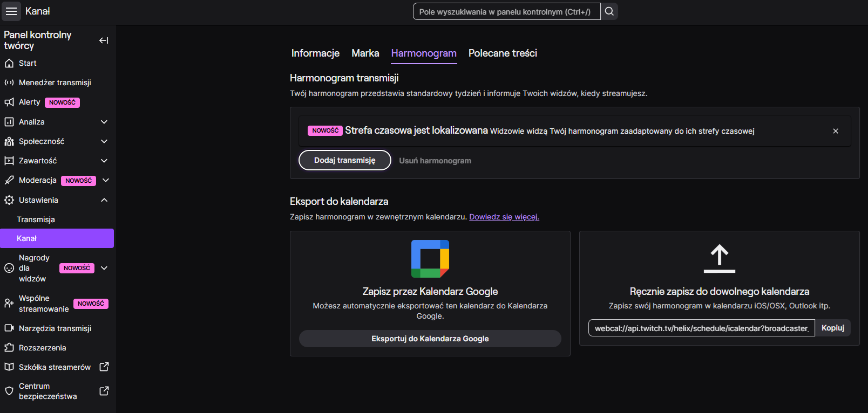The image size is (868, 413).
Task: Open the hamburger menu at top left
Action: coord(11,11)
